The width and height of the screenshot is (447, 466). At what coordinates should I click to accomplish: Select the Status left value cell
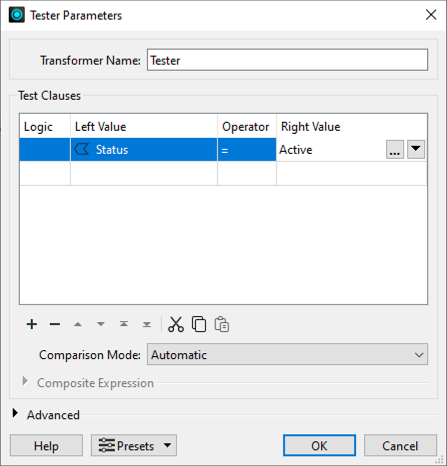(x=144, y=150)
